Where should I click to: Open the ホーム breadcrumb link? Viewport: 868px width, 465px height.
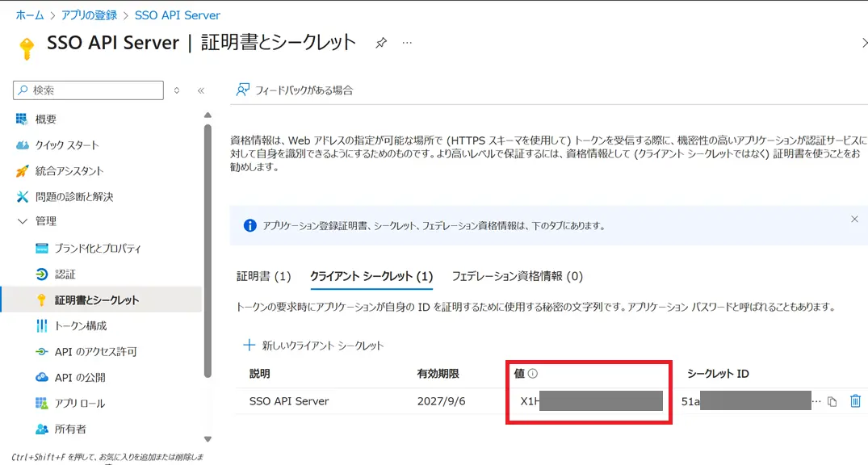point(30,15)
